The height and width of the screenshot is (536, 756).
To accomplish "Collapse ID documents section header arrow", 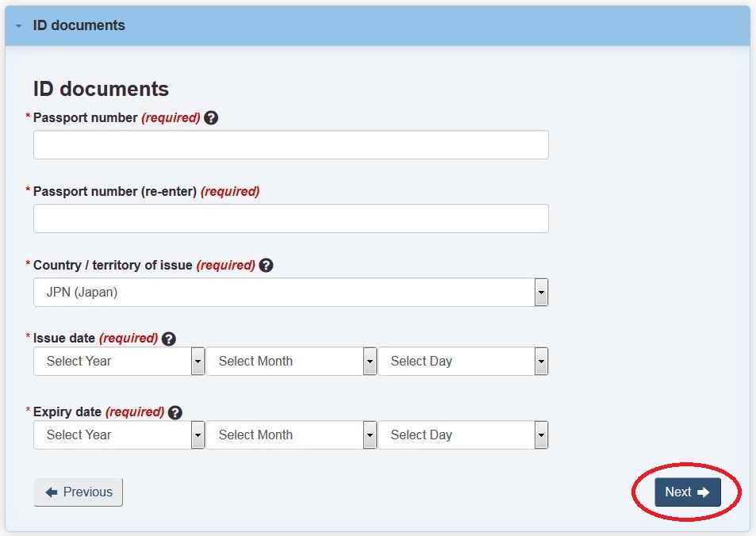I will (18, 26).
